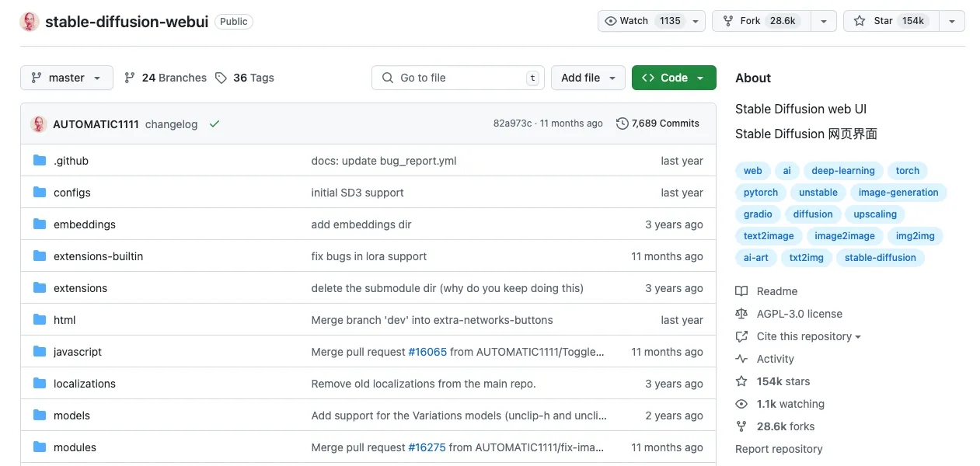Screen dimensions: 980x466
Task: Click the tag icon beside 36 Tags
Action: [x=221, y=78]
